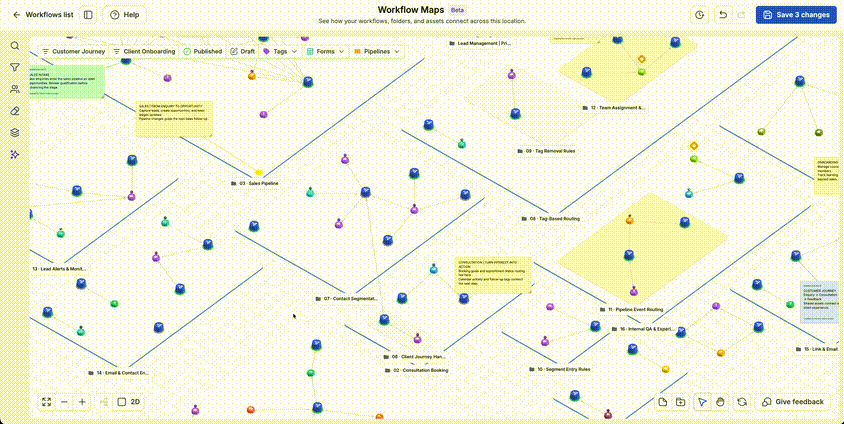Expand the Forms dropdown
844x424 pixels.
(326, 52)
